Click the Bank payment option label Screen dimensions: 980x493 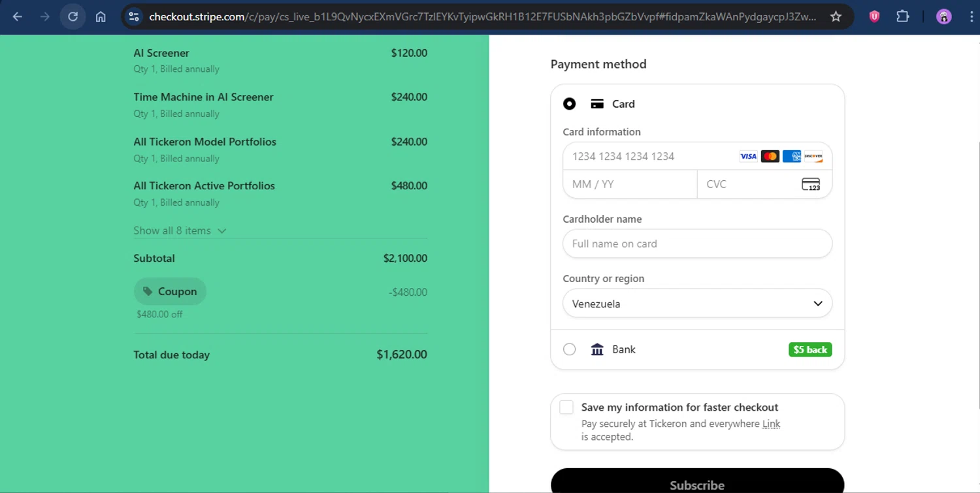(x=624, y=349)
